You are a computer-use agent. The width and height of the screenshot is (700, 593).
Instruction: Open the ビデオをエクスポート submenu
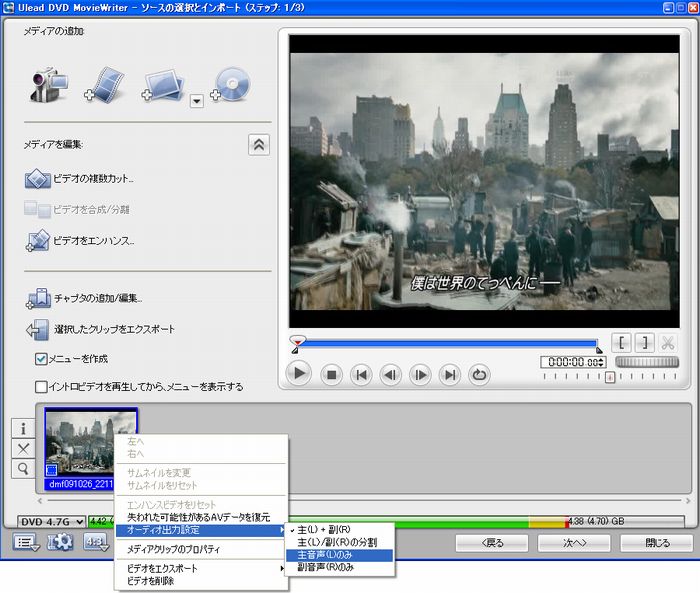click(200, 568)
